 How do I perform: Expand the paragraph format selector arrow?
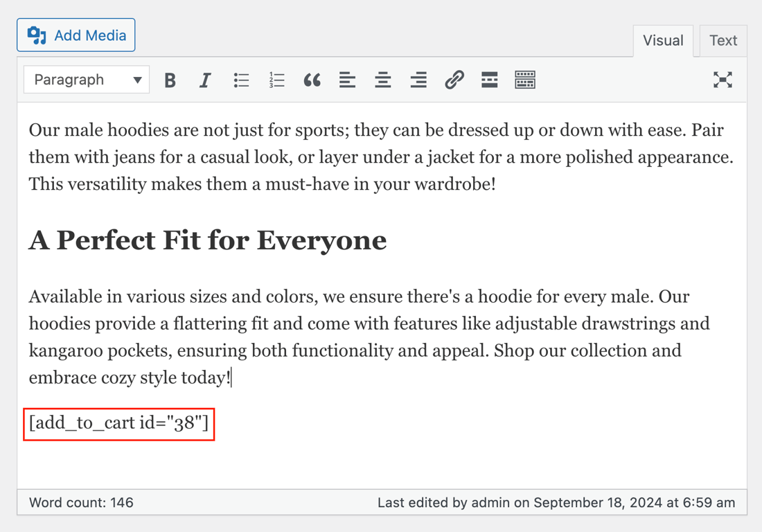[137, 80]
